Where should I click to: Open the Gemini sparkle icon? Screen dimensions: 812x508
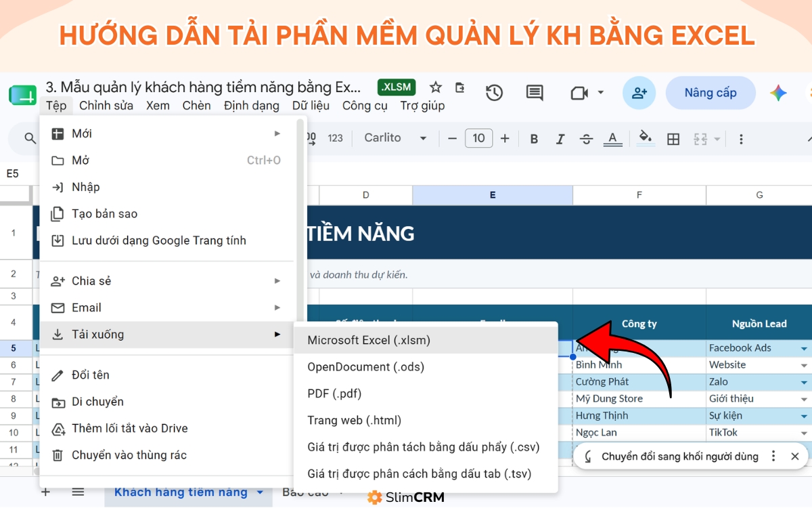coord(778,93)
